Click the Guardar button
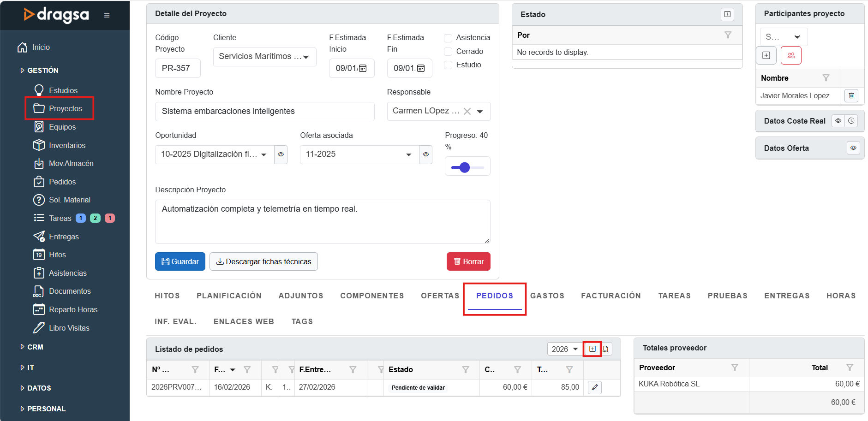The image size is (868, 421). click(180, 261)
